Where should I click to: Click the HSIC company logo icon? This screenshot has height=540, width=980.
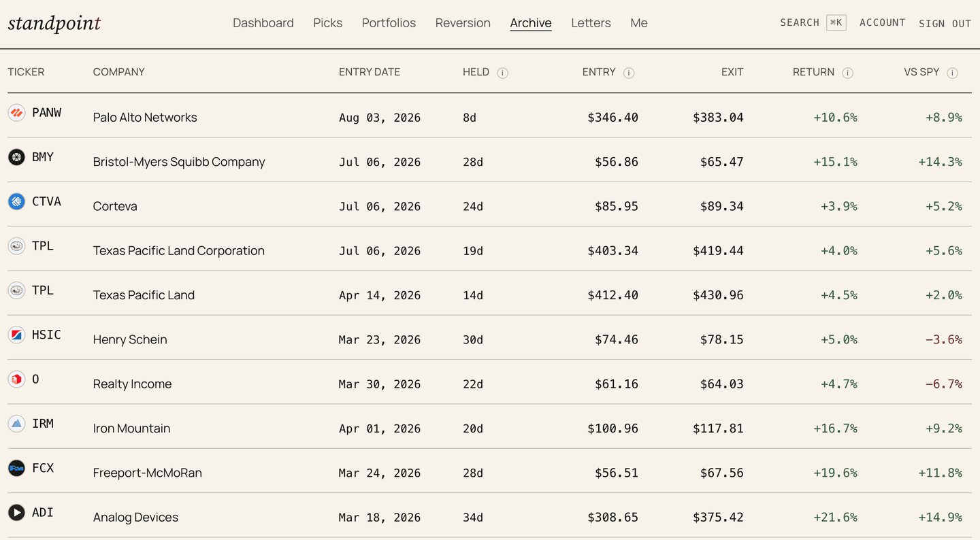[16, 335]
